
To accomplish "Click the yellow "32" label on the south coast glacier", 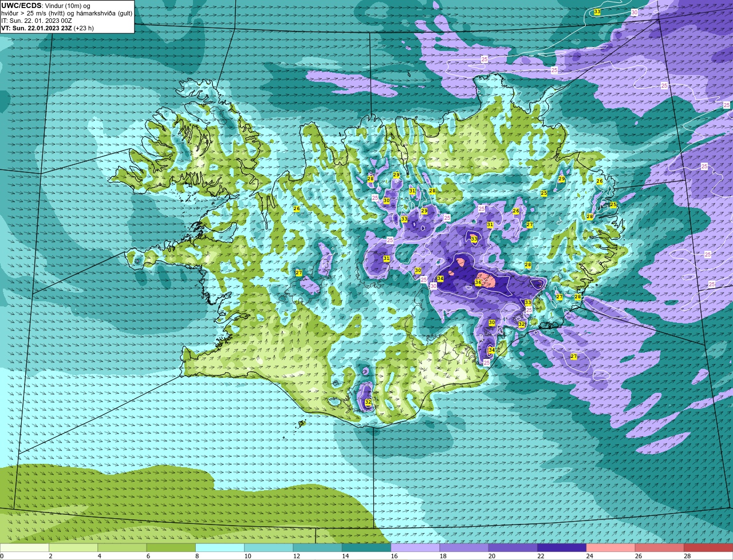I will 368,403.
